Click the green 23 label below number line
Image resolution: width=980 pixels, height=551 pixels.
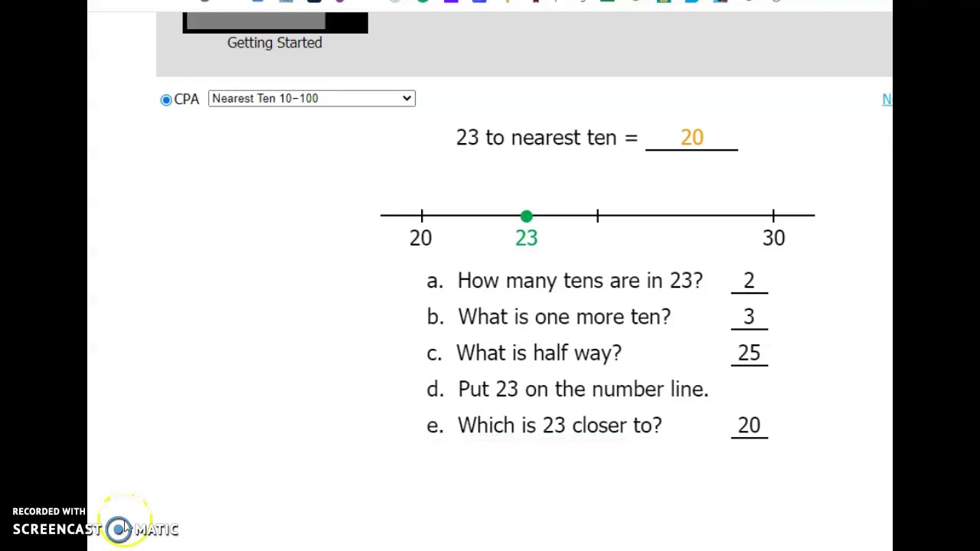pyautogui.click(x=527, y=238)
